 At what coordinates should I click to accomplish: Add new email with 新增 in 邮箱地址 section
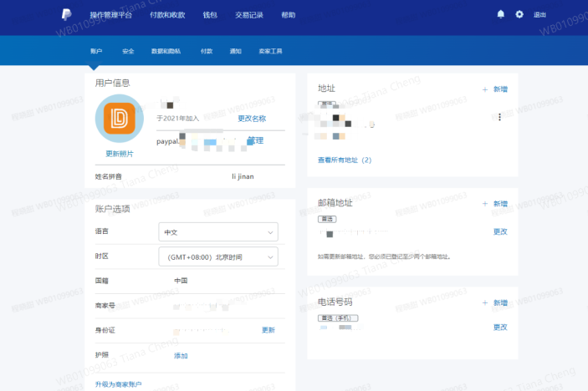(x=495, y=204)
